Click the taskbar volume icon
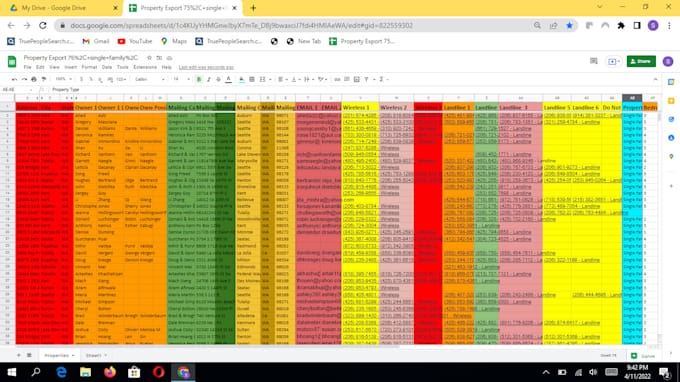680x382 pixels. point(593,372)
